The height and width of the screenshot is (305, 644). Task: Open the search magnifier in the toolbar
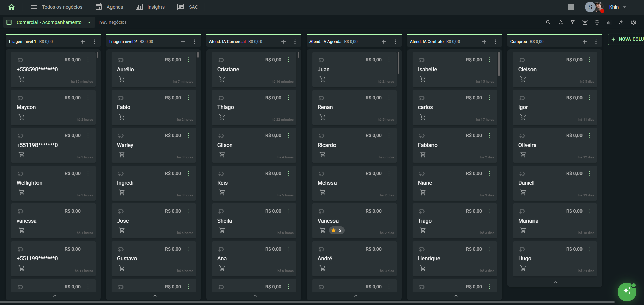click(548, 22)
